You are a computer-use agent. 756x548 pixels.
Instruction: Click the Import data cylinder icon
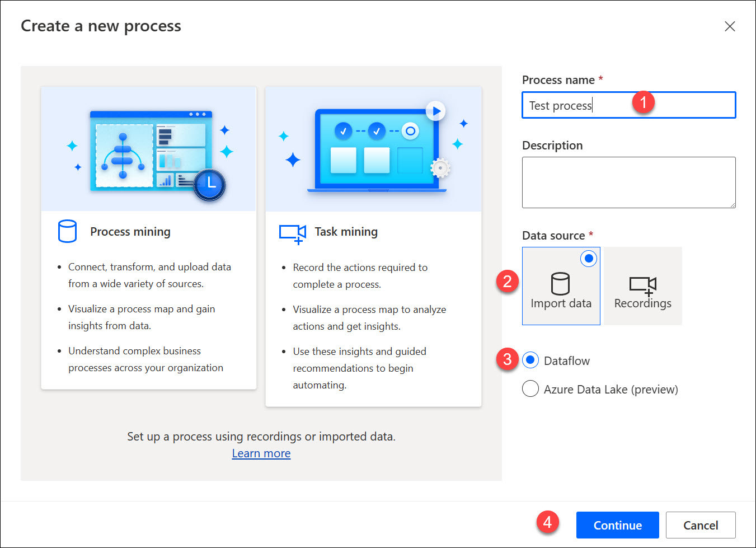pos(560,283)
